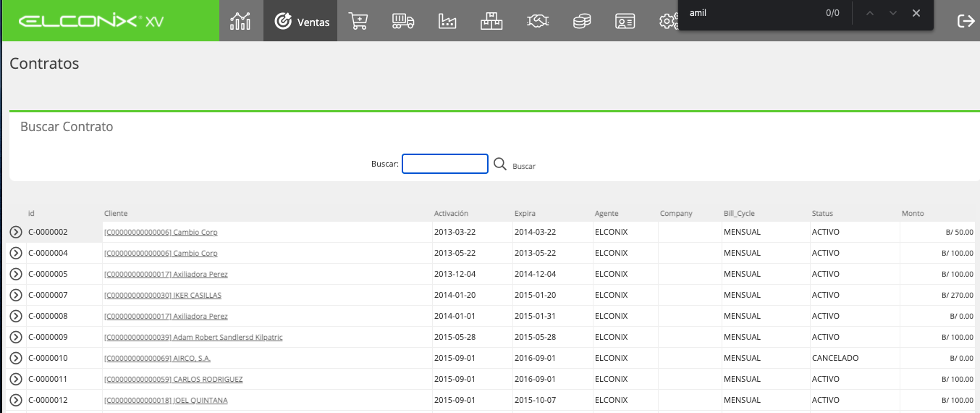Select activation date 2013-03-22

point(455,233)
